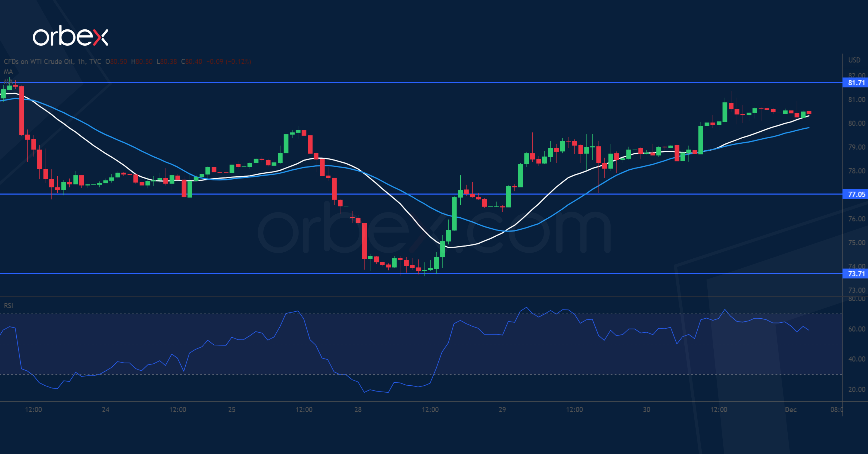Click the date label 24 on time axis
868x454 pixels.
tap(106, 410)
